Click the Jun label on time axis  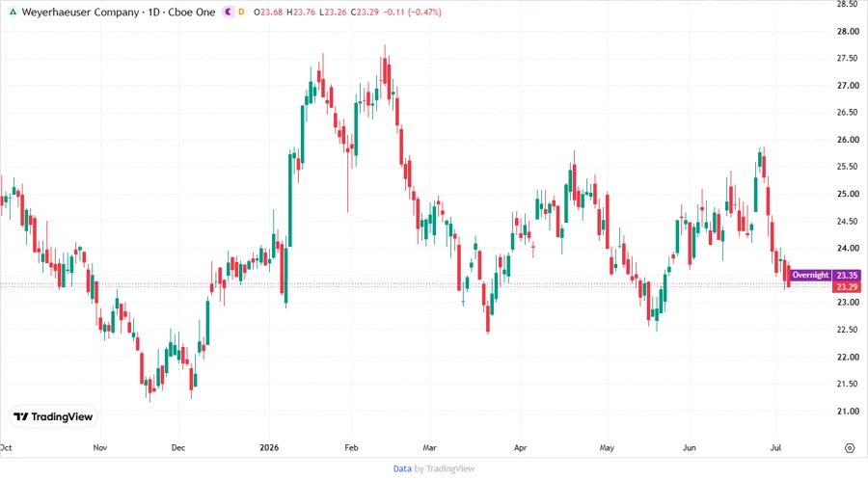[689, 447]
